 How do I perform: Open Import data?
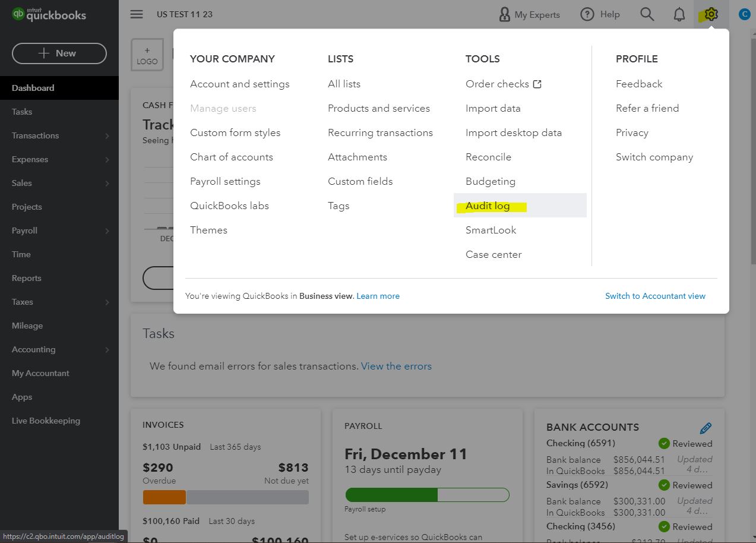493,109
